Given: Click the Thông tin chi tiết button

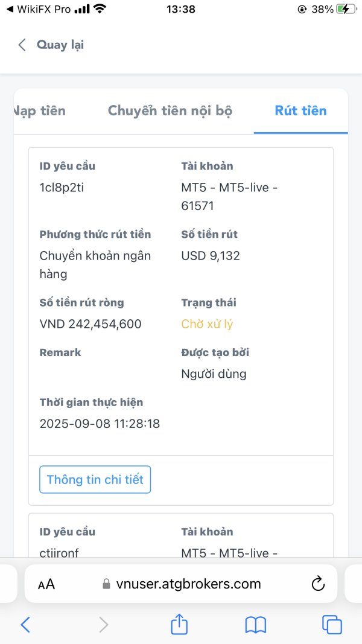Looking at the screenshot, I should 95,480.
